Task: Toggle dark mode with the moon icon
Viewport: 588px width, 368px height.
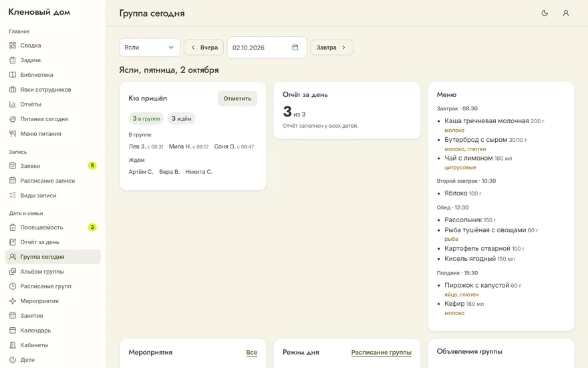Action: click(x=545, y=13)
